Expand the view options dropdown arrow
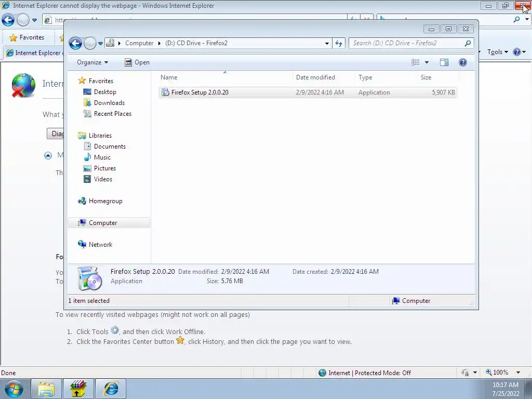532x399 pixels. [427, 62]
